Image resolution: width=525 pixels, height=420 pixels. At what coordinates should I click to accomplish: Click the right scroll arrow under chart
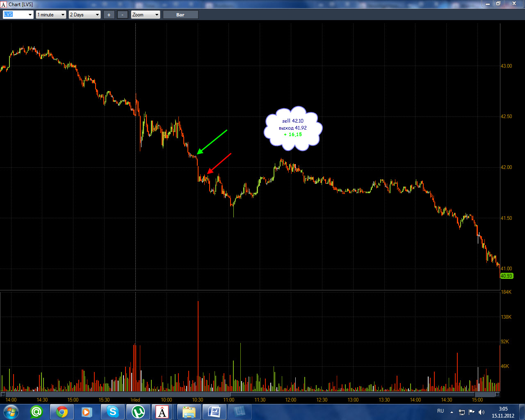(498, 395)
